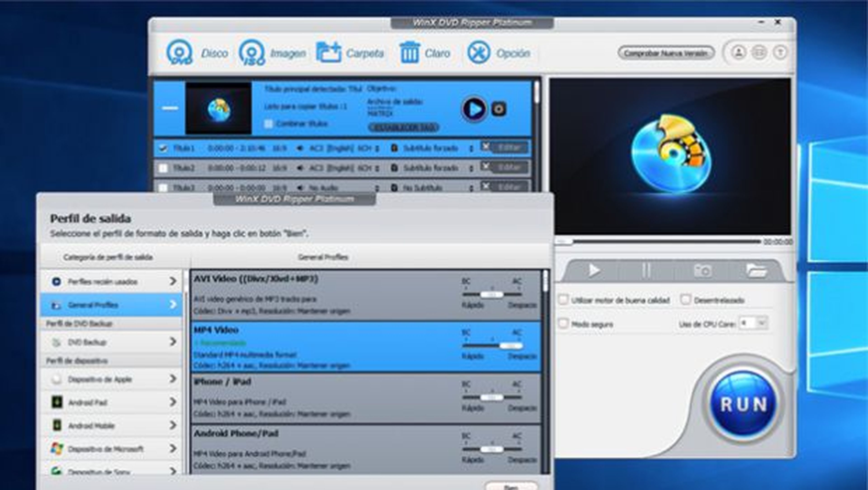Screen dimensions: 868x490
Task: Select iPhone / iPad profile
Action: click(x=366, y=398)
